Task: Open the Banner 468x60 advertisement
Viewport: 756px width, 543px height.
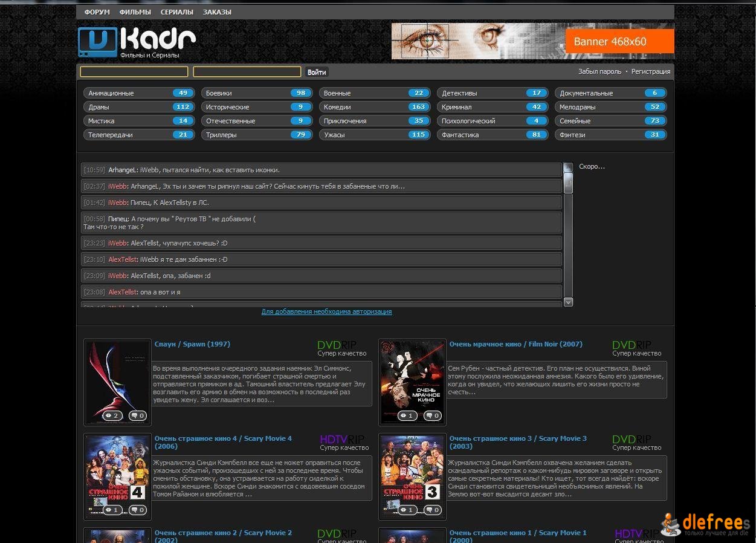Action: (x=532, y=41)
